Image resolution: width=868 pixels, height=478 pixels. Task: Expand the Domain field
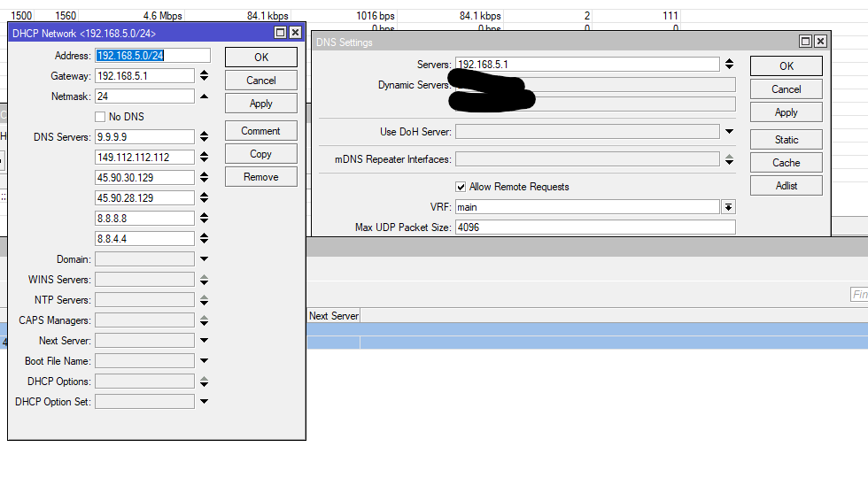(205, 258)
